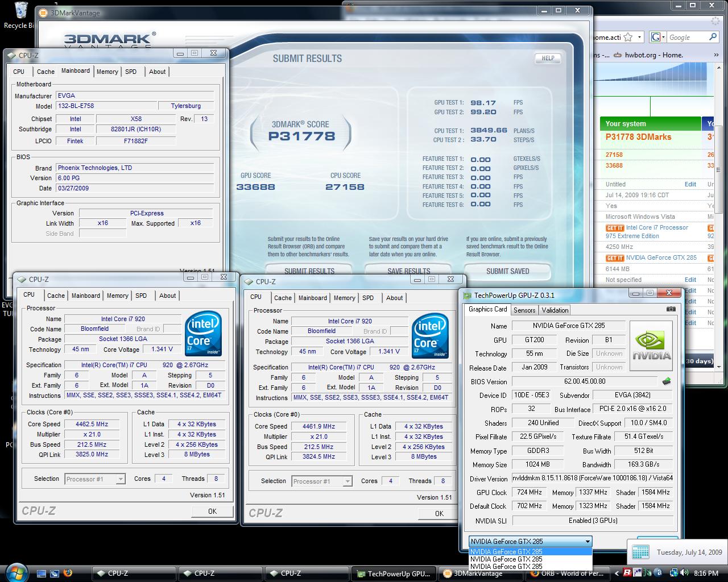Click the GET IT badge beside GeForce GTX 285
This screenshot has width=728, height=582.
click(615, 258)
